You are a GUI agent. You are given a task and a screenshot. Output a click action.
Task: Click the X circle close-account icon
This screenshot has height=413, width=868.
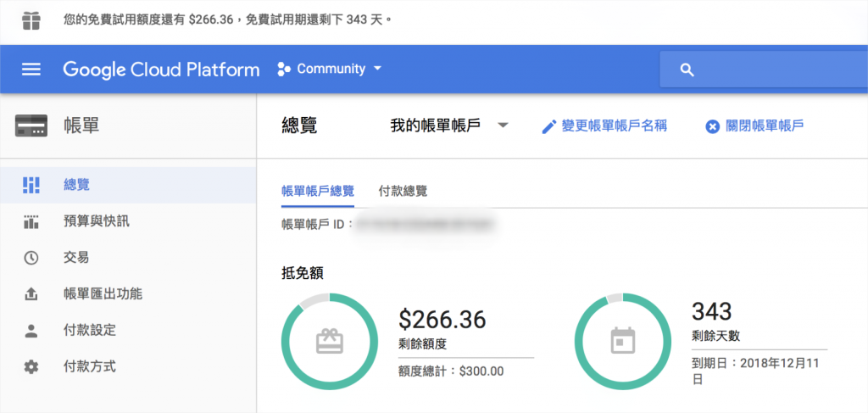(712, 126)
